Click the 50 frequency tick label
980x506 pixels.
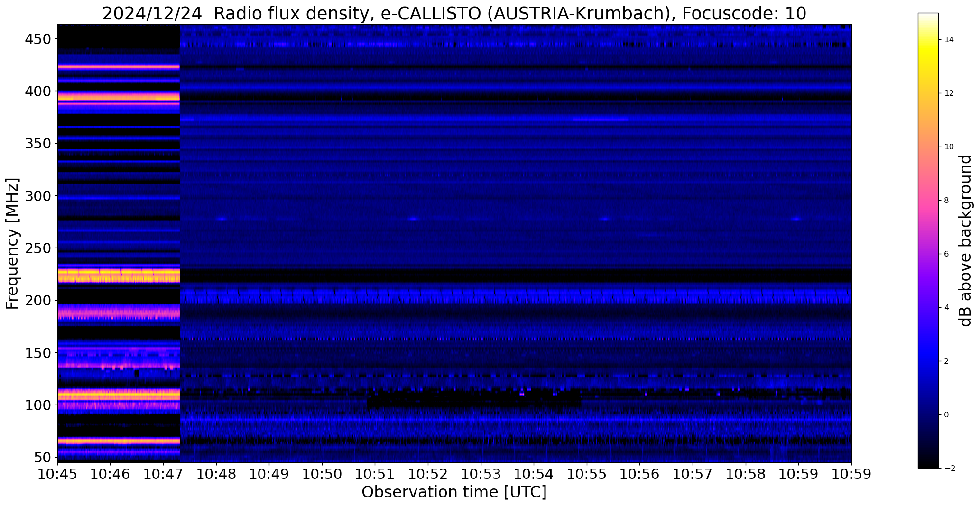click(42, 458)
